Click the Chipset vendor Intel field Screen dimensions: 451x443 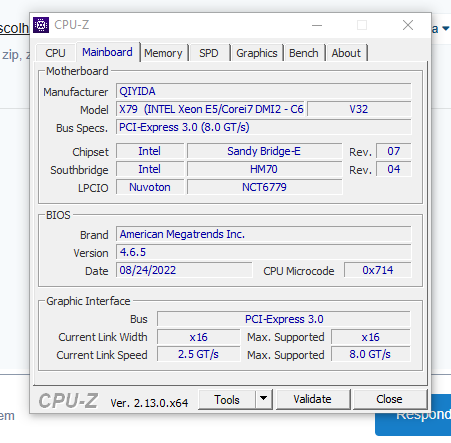150,151
